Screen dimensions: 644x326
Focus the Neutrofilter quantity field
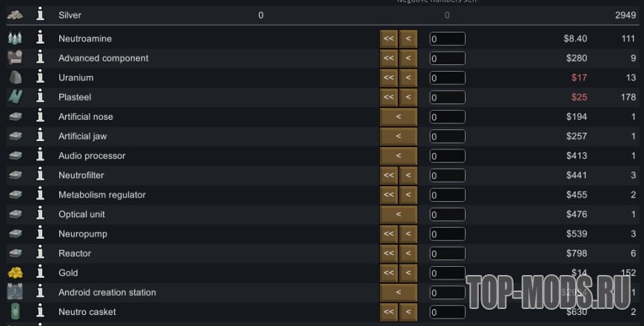(447, 175)
